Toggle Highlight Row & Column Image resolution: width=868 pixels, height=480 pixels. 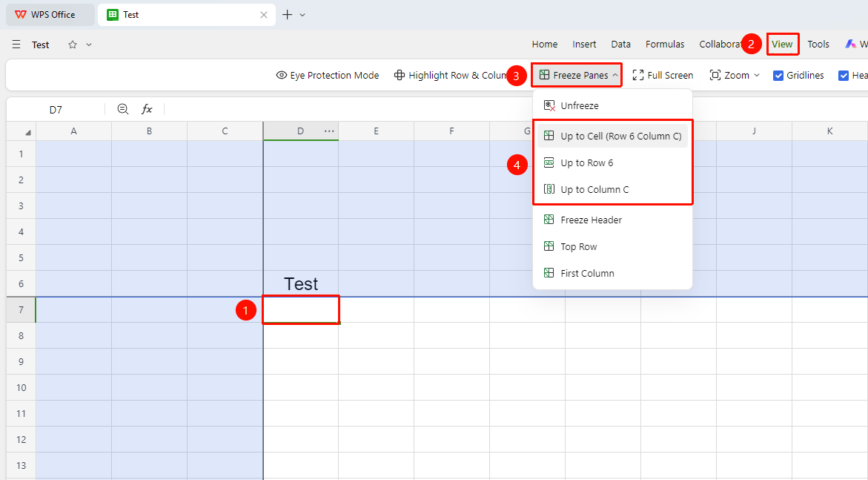coord(450,76)
